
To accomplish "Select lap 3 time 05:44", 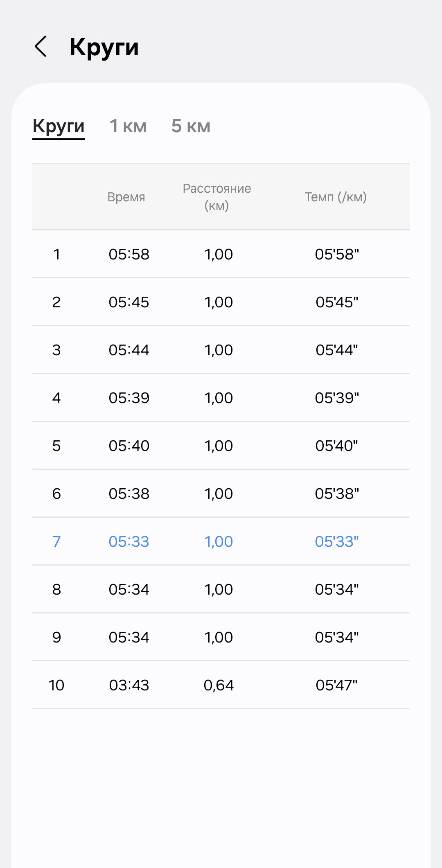I will (129, 350).
